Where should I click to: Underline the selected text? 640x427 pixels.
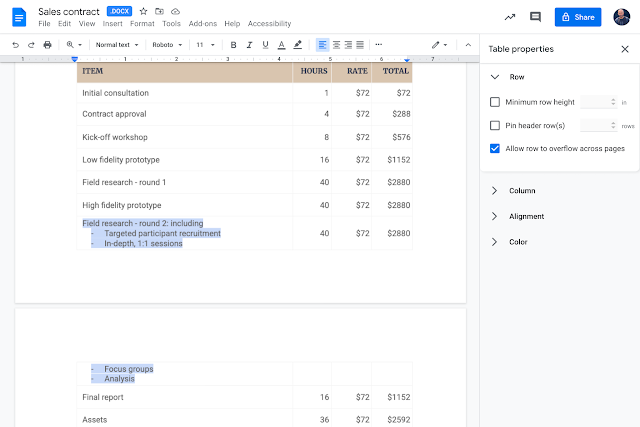pyautogui.click(x=265, y=45)
